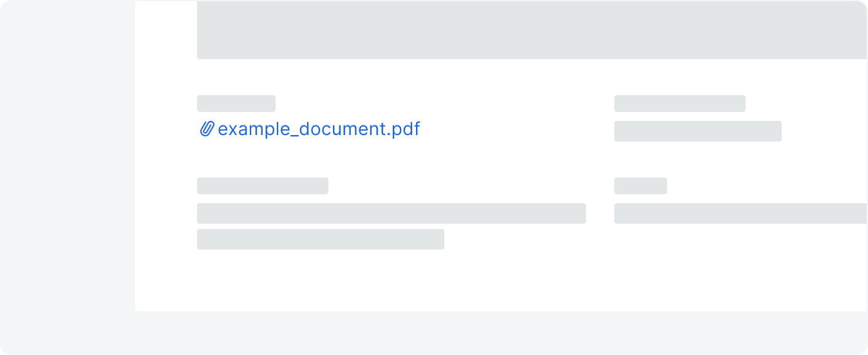This screenshot has width=868, height=355.
Task: Click the large gray header banner placeholder
Action: (x=532, y=30)
